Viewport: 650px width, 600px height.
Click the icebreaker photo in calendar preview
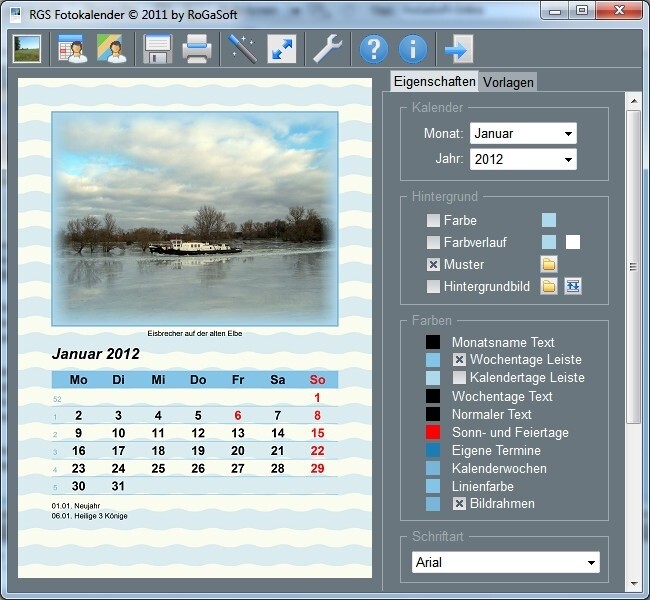click(195, 219)
